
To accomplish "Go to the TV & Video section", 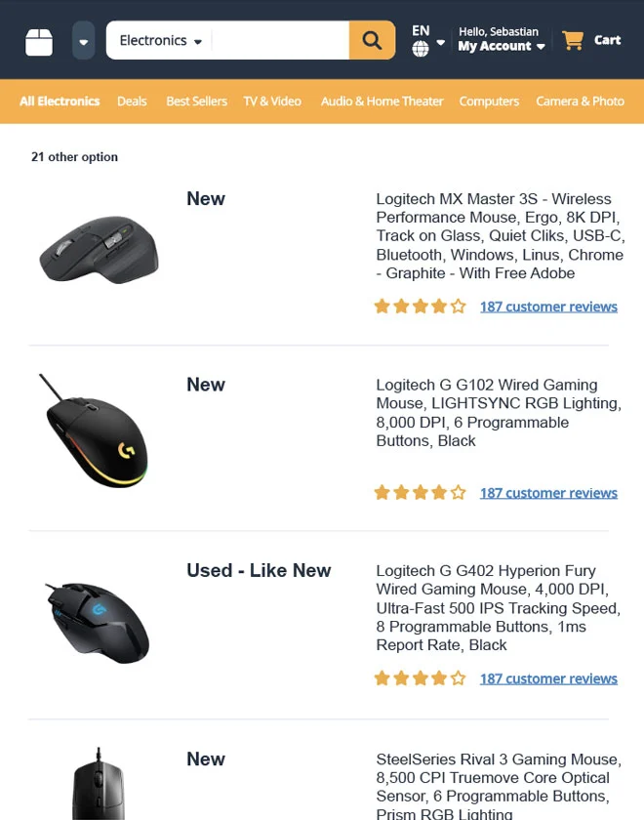I will tap(272, 102).
